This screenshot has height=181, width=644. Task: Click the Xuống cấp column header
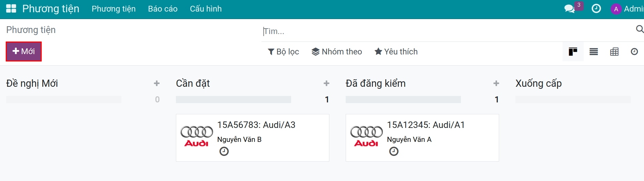539,83
